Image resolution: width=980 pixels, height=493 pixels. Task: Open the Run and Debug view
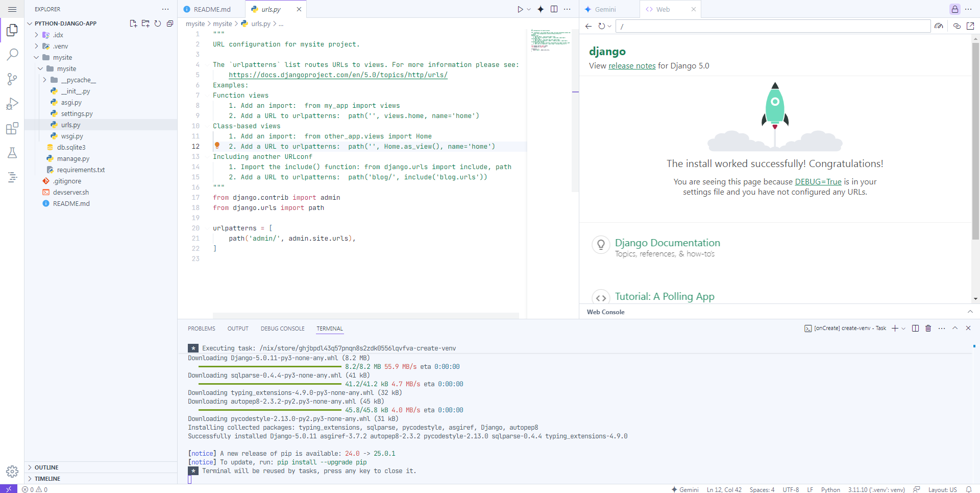12,104
